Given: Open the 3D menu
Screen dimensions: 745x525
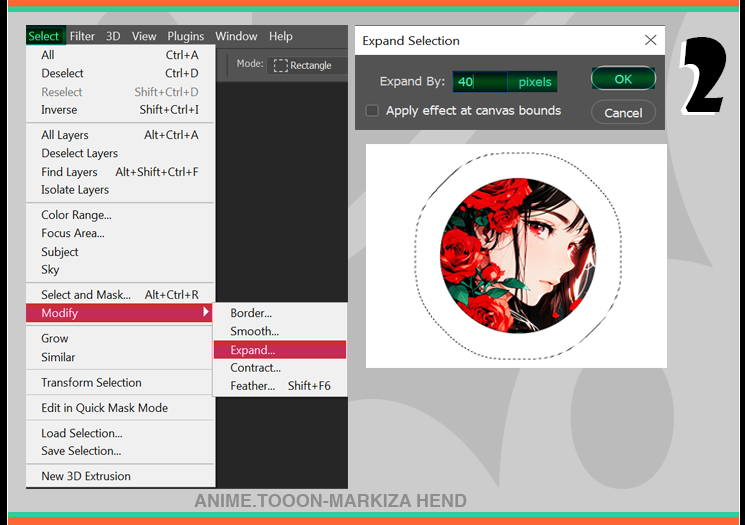Looking at the screenshot, I should (113, 36).
